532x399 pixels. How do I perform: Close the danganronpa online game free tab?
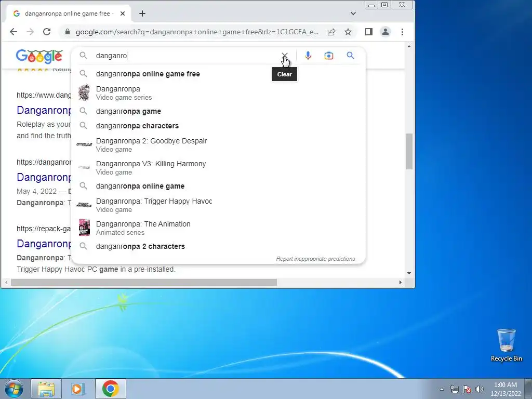click(x=123, y=14)
